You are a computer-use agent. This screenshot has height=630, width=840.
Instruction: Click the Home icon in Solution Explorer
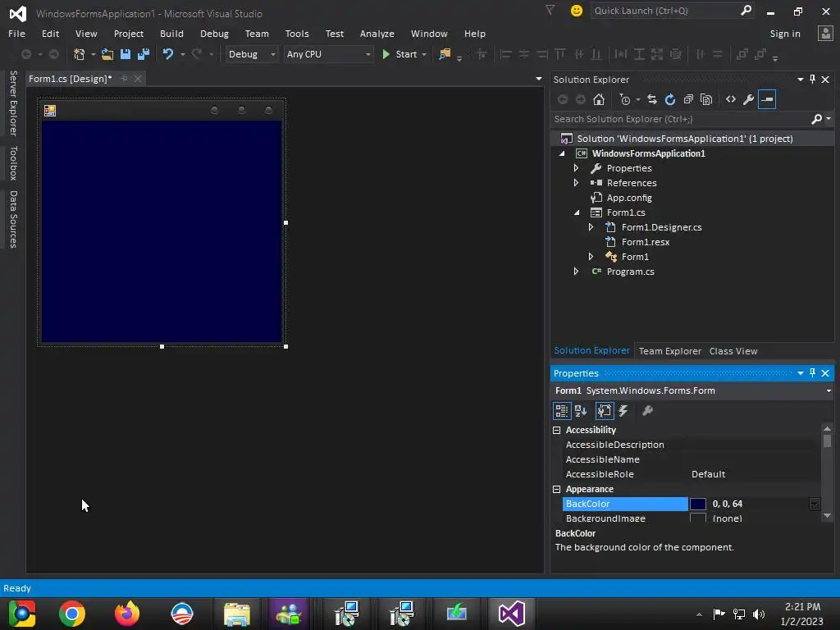click(x=599, y=99)
